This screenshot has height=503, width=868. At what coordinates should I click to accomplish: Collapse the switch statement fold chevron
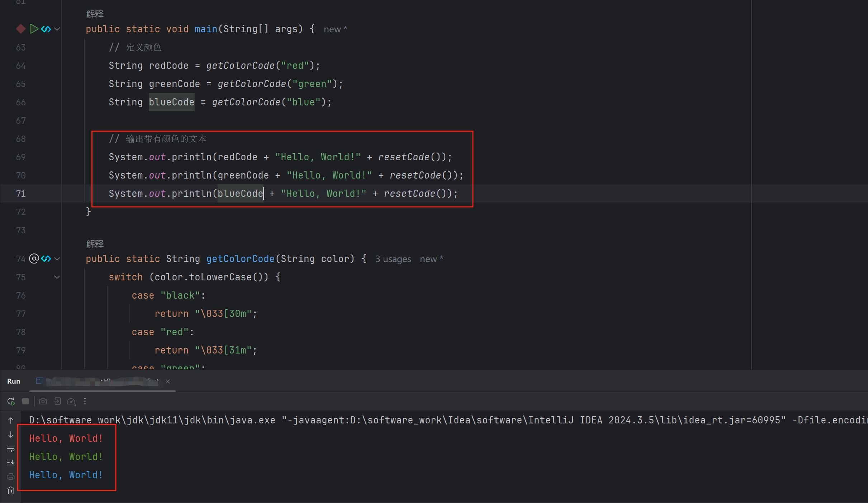tap(57, 277)
